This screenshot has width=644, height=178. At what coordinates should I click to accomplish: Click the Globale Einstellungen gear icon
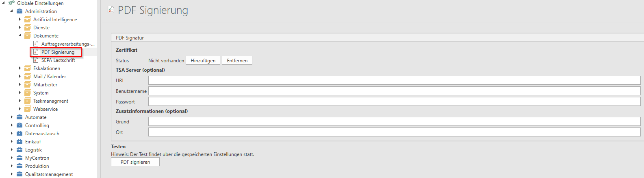[11, 3]
